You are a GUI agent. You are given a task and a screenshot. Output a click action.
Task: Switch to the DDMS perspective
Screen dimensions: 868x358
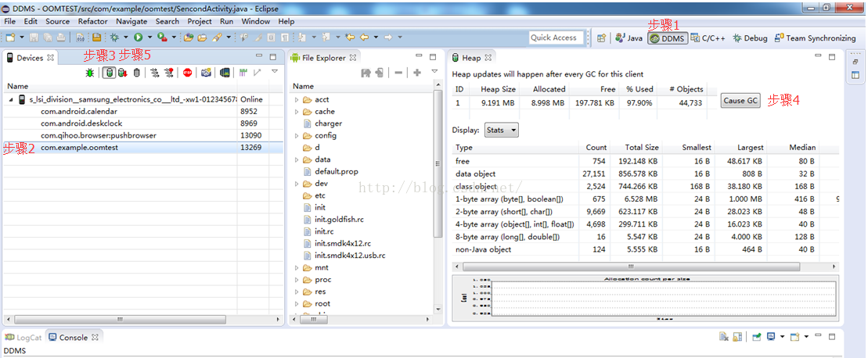(x=667, y=38)
